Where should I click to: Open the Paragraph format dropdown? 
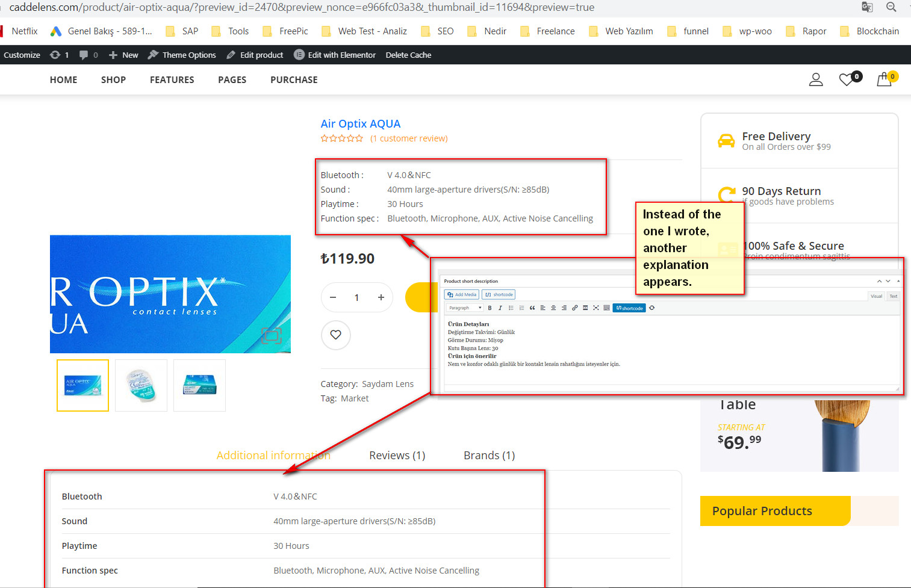[465, 308]
